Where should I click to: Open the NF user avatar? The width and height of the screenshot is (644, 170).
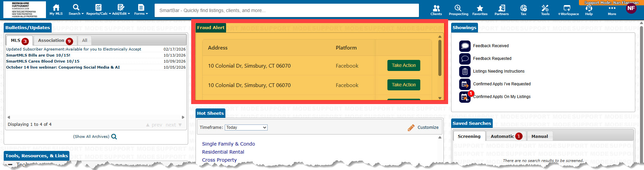631,8
